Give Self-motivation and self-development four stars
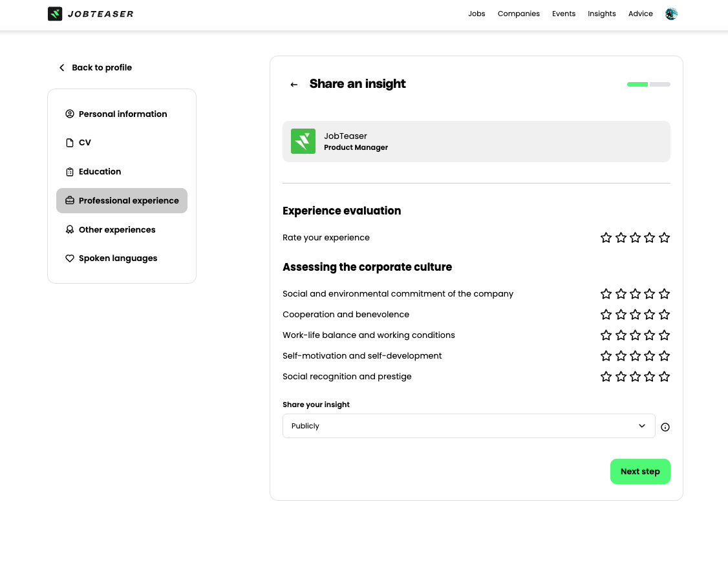 650,356
